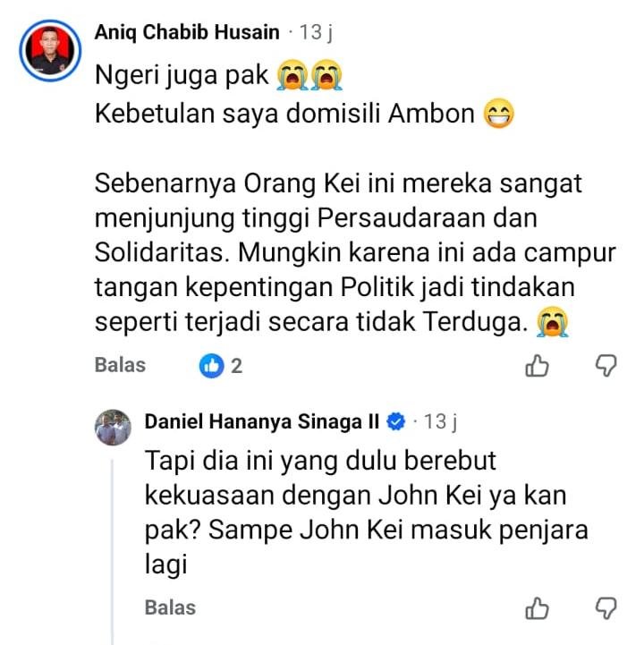
Task: Dislike Daniel Hananya Sinaga II's reply
Action: coord(606,608)
